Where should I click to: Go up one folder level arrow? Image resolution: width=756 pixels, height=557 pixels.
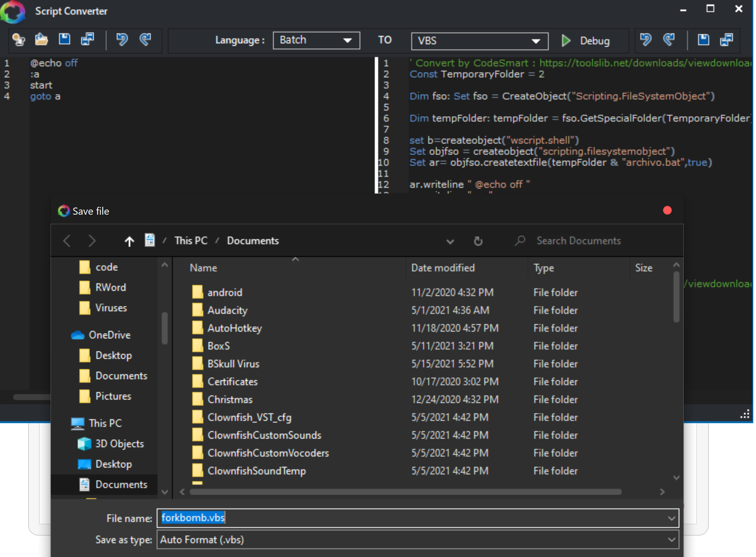coord(129,241)
